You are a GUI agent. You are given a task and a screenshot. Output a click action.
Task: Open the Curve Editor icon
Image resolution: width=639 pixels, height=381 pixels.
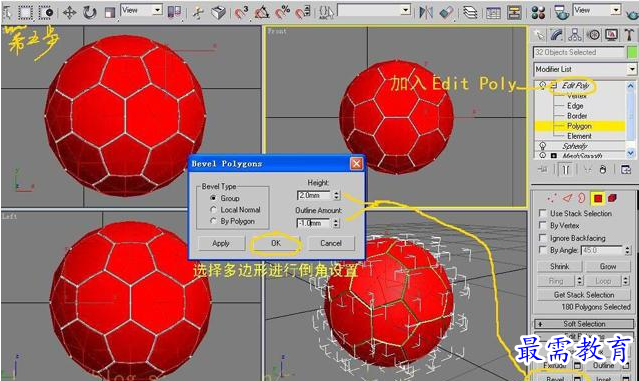[x=493, y=13]
